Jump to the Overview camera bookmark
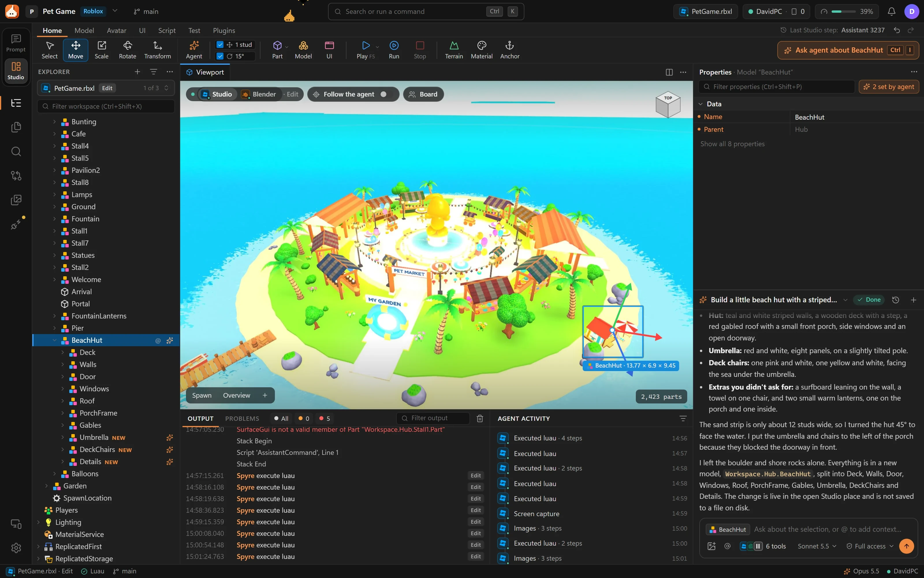The width and height of the screenshot is (924, 578). [x=236, y=395]
